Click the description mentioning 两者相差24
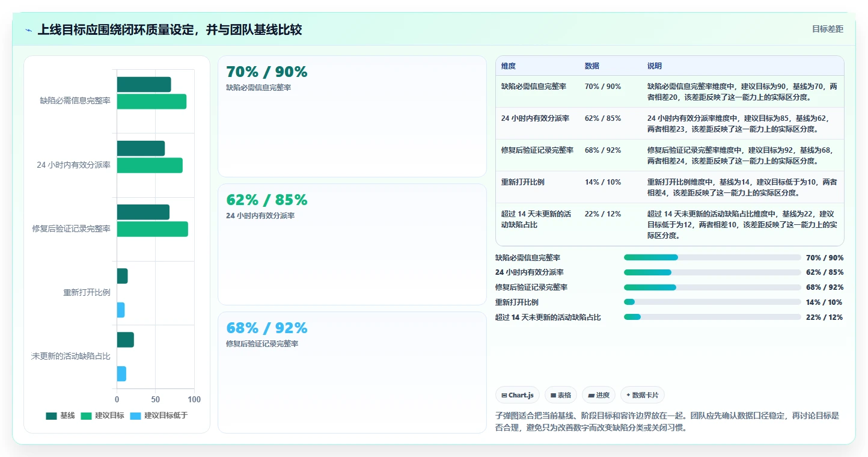 click(742, 155)
